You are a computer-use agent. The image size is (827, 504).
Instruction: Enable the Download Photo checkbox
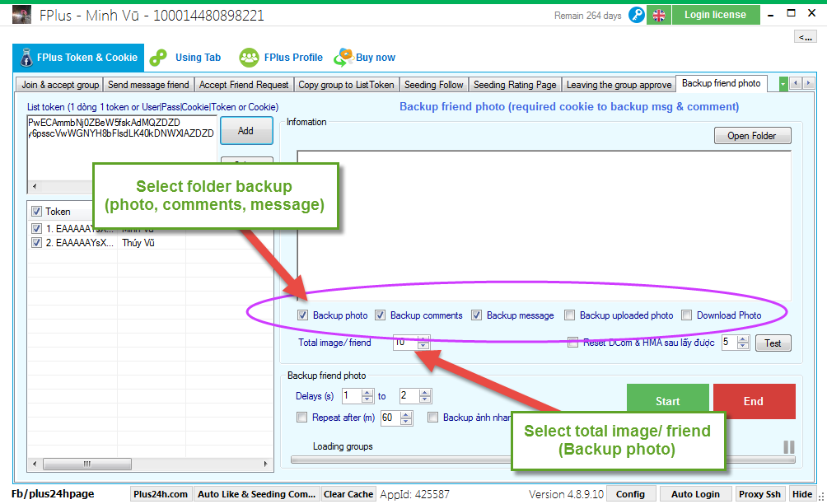[x=687, y=315]
